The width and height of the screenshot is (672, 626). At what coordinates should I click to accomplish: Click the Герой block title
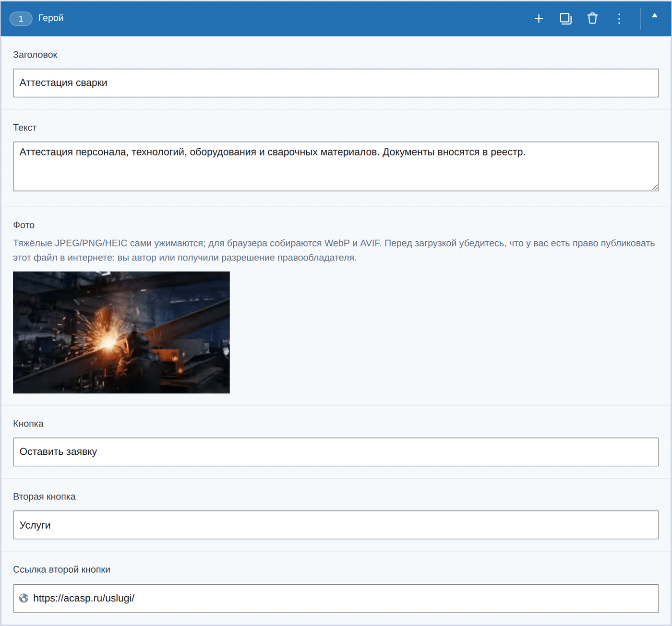click(x=51, y=18)
